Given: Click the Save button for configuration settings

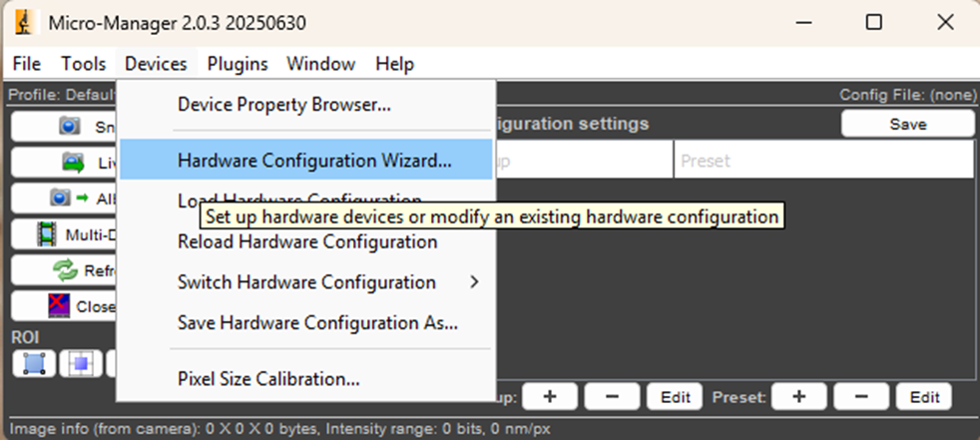Looking at the screenshot, I should coord(907,124).
